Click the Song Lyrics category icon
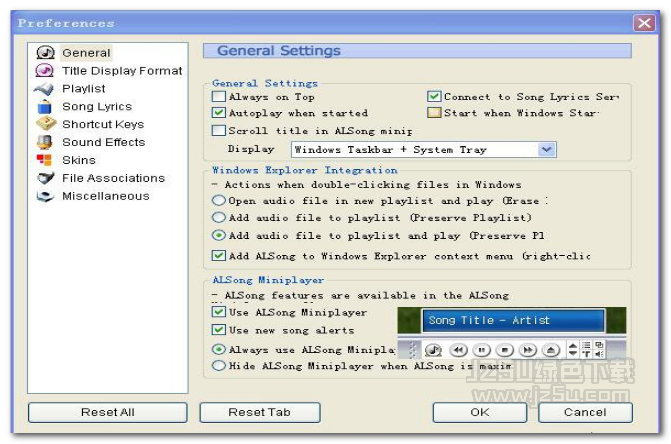This screenshot has width=671, height=444. click(44, 107)
